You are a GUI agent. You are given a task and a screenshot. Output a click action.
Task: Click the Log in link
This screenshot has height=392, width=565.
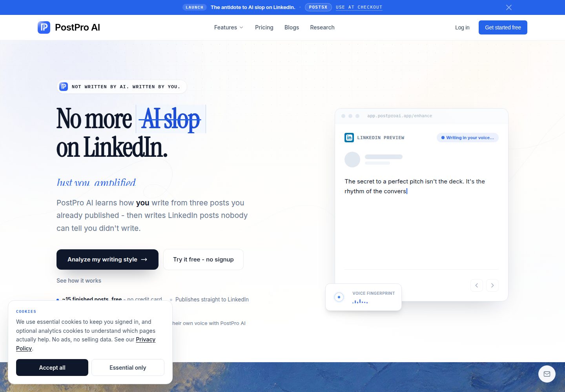click(x=462, y=27)
